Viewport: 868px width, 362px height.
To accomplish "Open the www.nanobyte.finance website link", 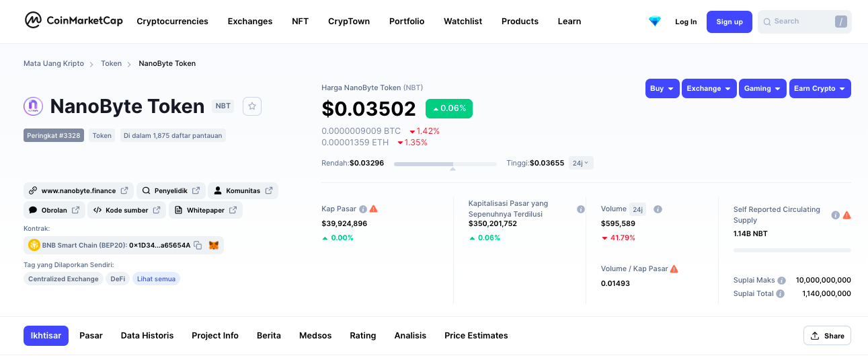I will 79,191.
